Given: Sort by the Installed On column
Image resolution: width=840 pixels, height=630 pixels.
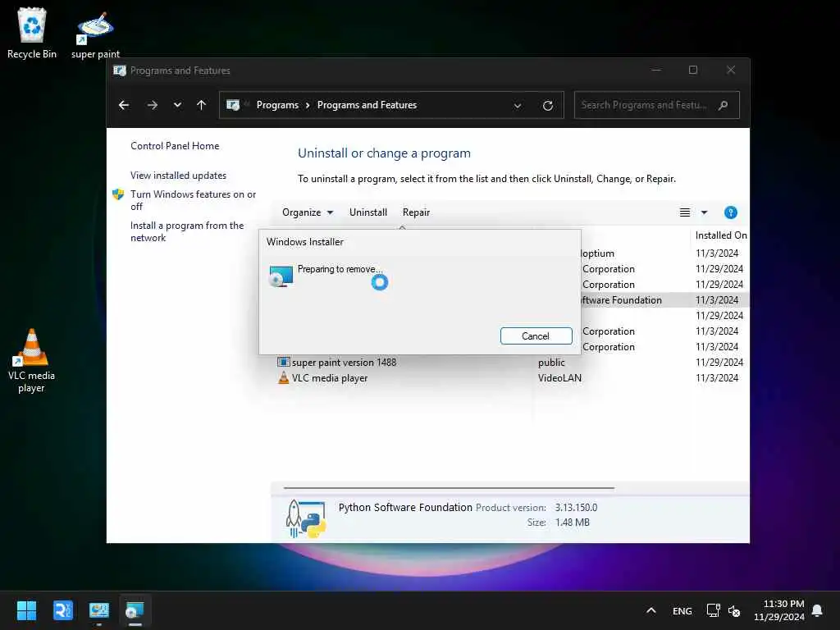Looking at the screenshot, I should pyautogui.click(x=720, y=235).
